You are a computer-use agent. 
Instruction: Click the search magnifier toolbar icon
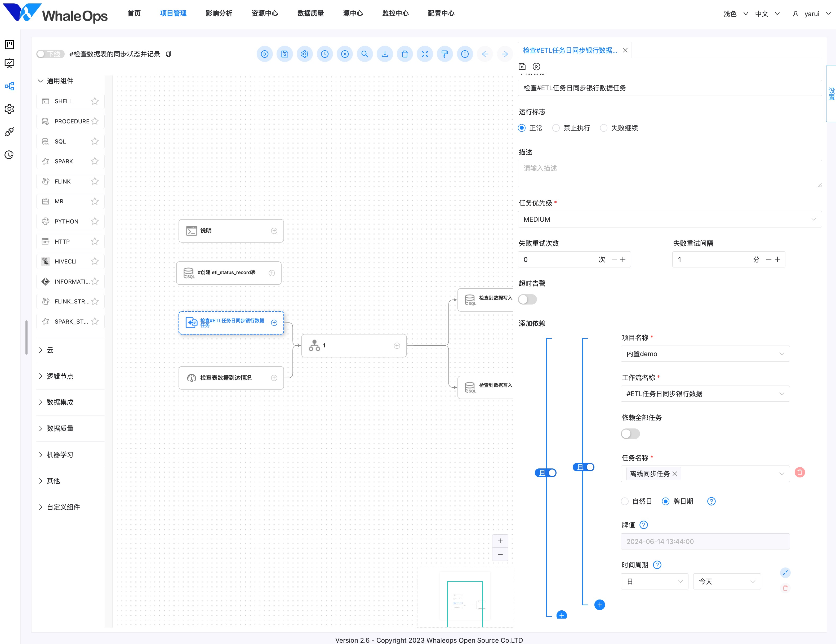point(365,54)
